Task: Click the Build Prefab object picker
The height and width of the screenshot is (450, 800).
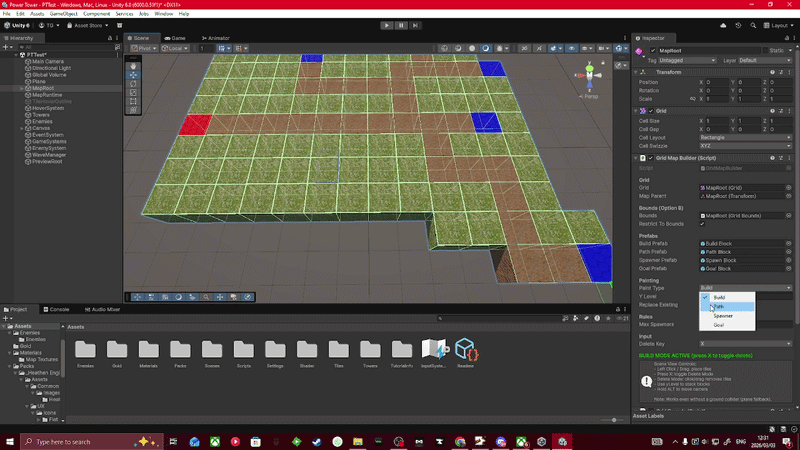Action: click(x=789, y=244)
